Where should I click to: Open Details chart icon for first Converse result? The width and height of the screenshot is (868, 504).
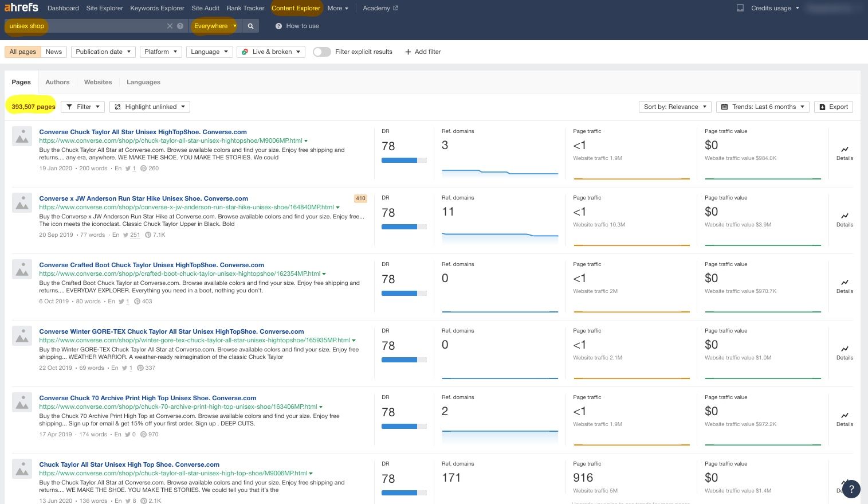point(845,153)
